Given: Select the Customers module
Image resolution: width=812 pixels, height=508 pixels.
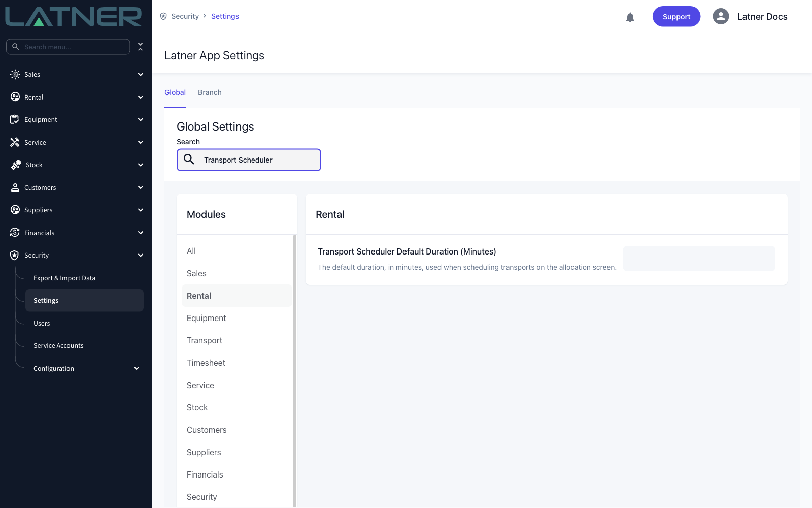Looking at the screenshot, I should (x=236, y=430).
